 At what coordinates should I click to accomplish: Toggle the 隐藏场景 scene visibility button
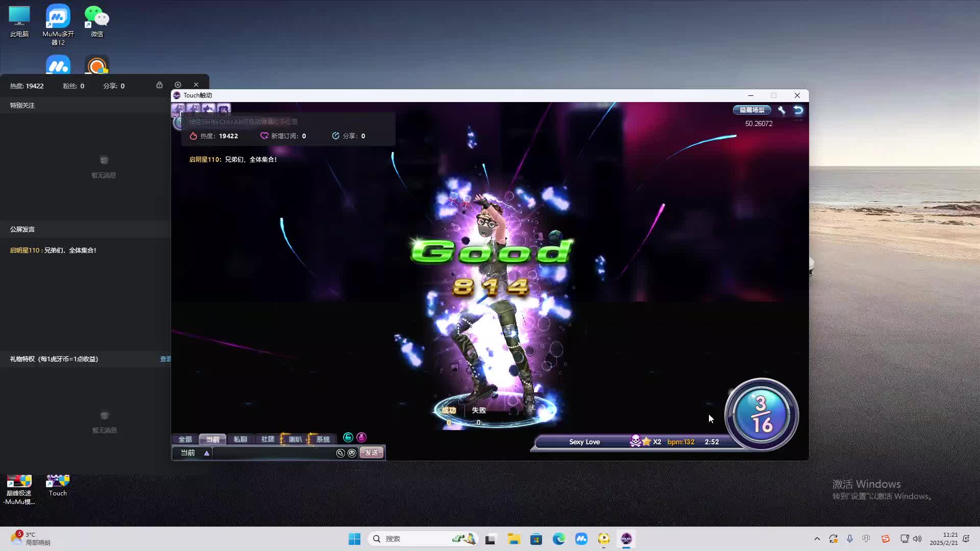(x=752, y=110)
